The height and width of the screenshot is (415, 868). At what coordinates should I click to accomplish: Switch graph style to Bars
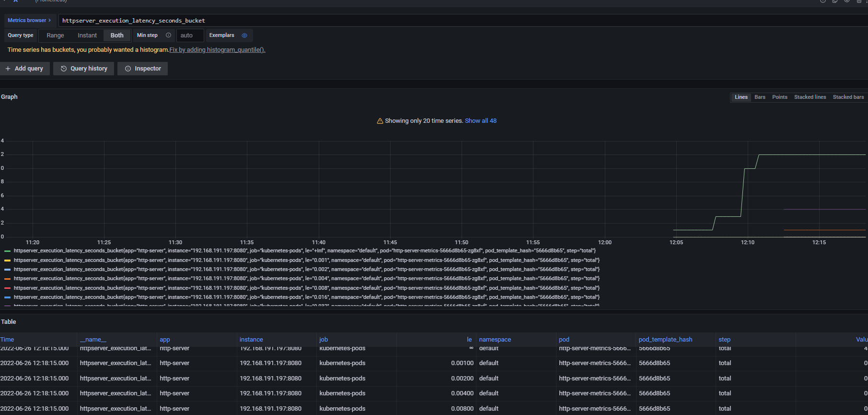tap(760, 97)
